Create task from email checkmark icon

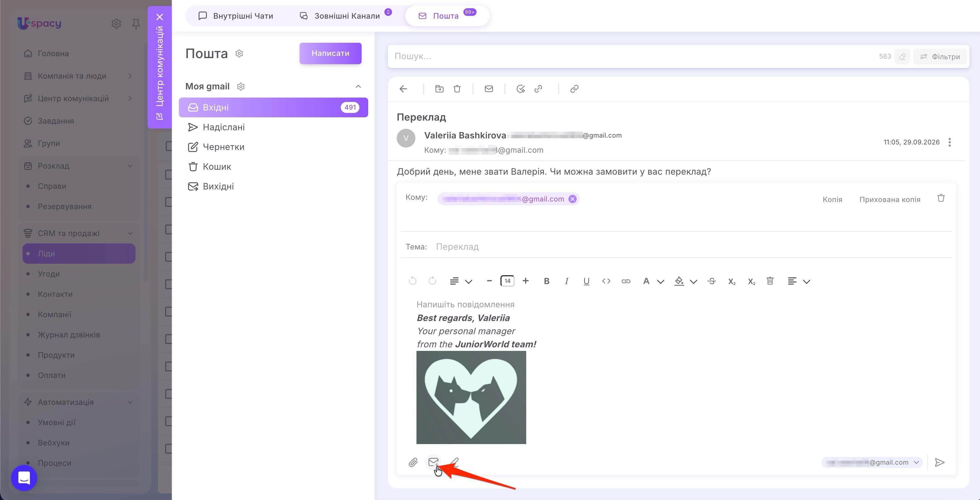click(x=520, y=89)
